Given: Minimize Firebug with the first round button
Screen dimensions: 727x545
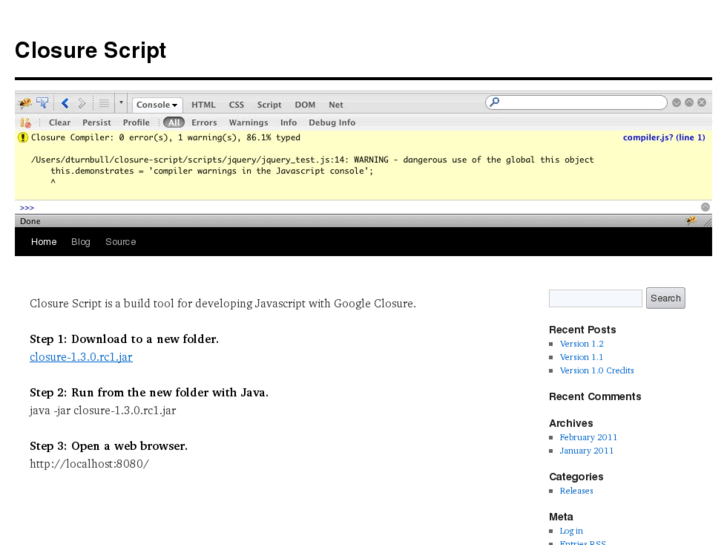Looking at the screenshot, I should 676,103.
